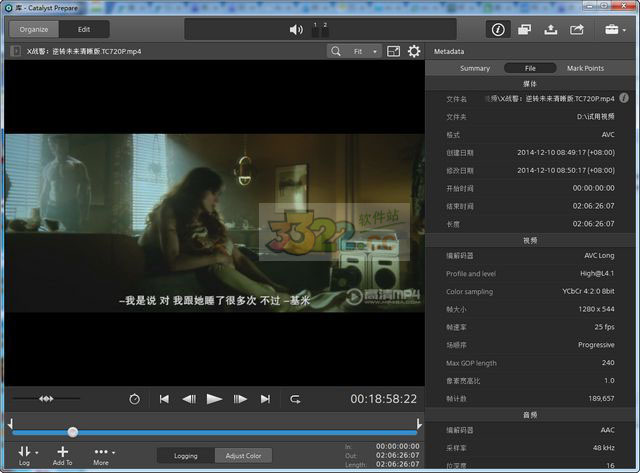Toggle full-screen preview icon
Viewport: 640px width, 473px height.
[x=393, y=51]
